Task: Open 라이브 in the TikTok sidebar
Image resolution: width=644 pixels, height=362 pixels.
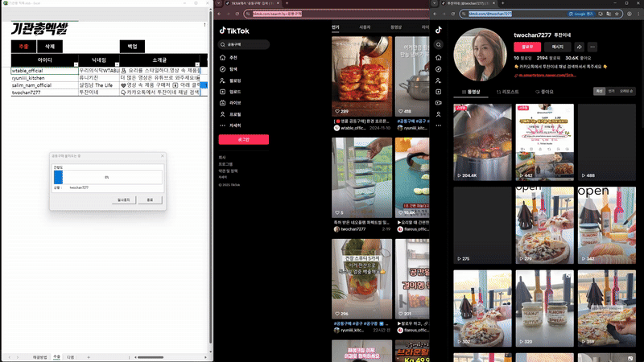Action: [230, 103]
